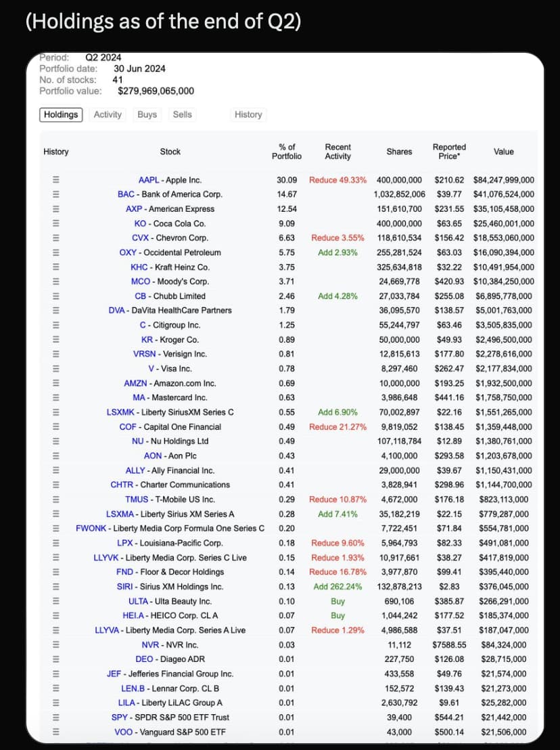Open history icon for Mastercard Inc.
This screenshot has width=560, height=750.
56,397
